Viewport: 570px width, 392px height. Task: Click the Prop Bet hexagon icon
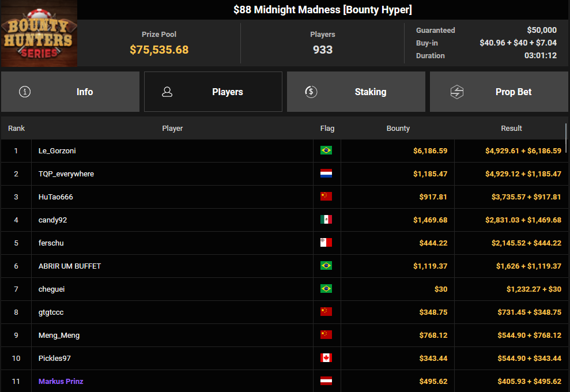point(456,92)
